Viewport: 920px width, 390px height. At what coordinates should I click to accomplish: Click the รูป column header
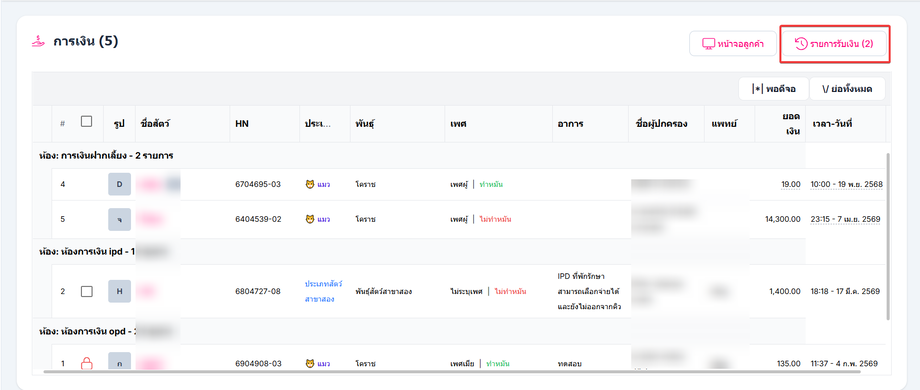pyautogui.click(x=119, y=124)
